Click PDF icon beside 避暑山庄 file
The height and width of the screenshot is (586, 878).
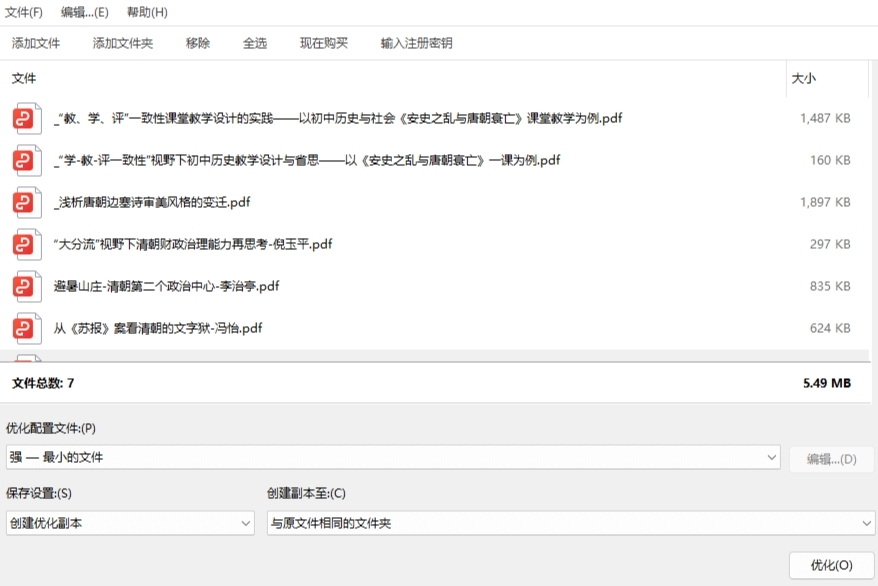click(27, 286)
